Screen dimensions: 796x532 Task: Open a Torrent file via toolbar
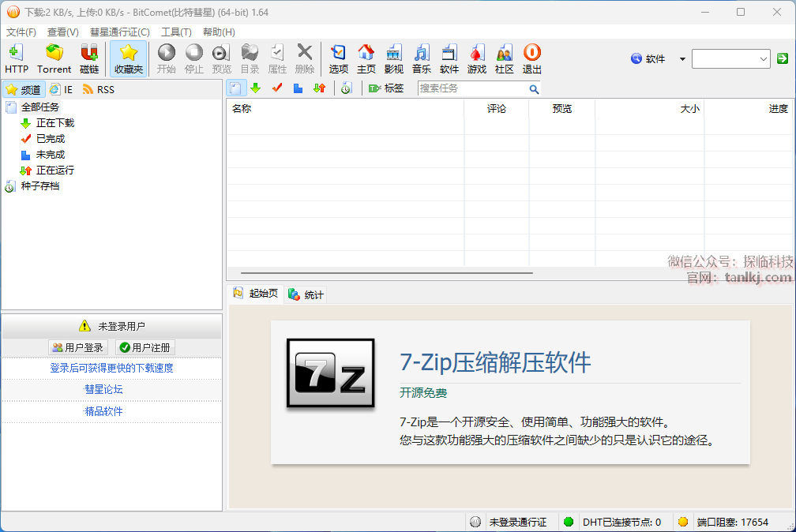tap(54, 59)
